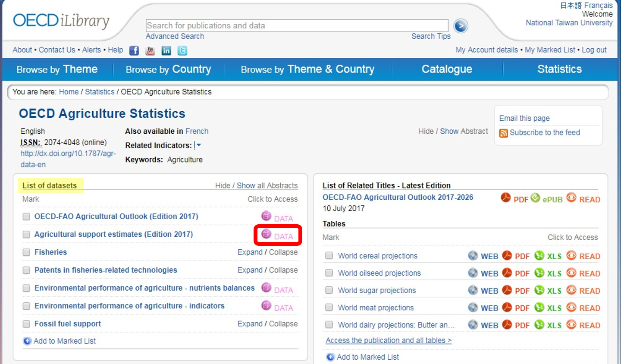Click the OECD iLibrary logo
This screenshot has width=621, height=364.
(61, 21)
